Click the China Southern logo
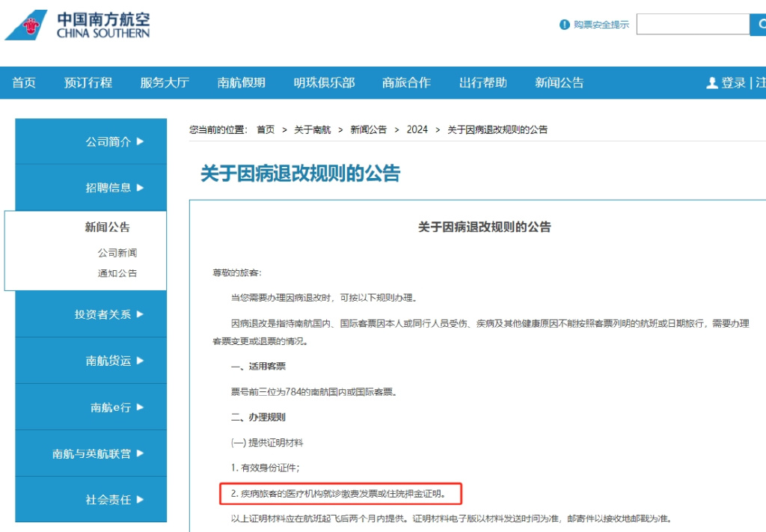The width and height of the screenshot is (766, 532). pos(78,25)
